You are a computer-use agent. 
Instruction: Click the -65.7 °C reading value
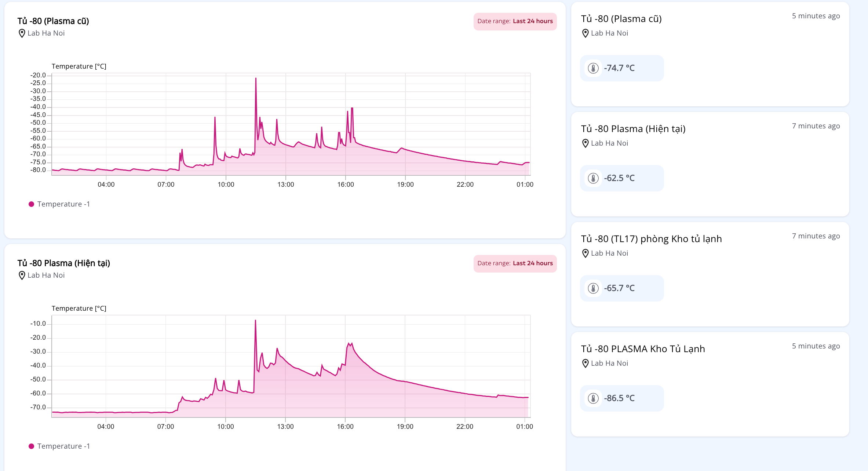(x=619, y=288)
